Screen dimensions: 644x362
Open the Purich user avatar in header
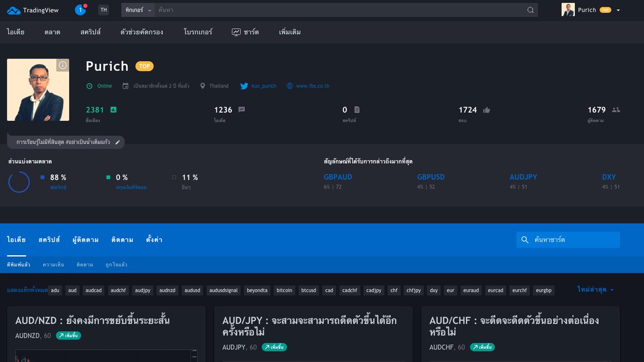pos(568,10)
